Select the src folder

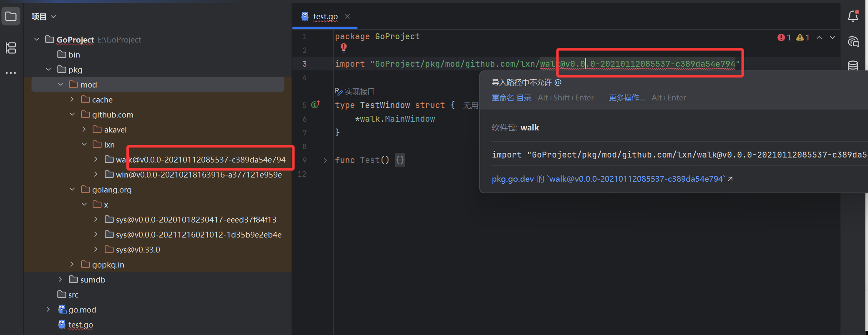click(x=68, y=295)
